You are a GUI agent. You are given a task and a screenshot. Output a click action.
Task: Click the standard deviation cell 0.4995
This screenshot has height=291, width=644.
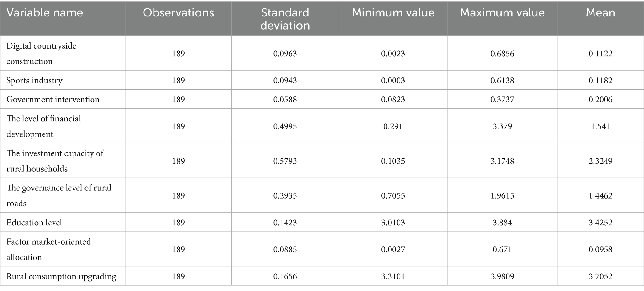coord(285,126)
